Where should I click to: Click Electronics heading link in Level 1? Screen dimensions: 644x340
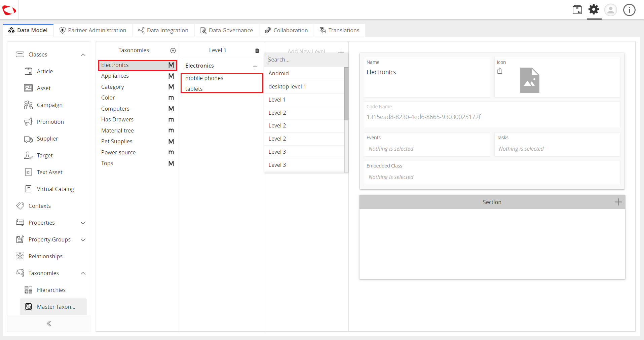click(x=199, y=66)
